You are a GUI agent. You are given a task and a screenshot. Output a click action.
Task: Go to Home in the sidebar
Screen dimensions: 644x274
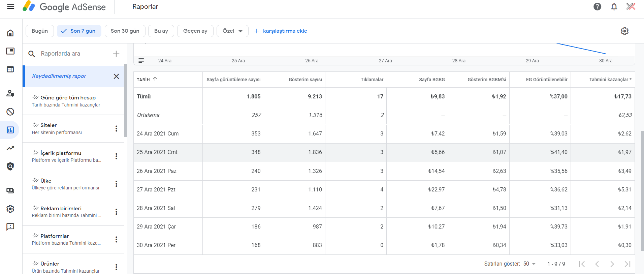[x=10, y=33]
